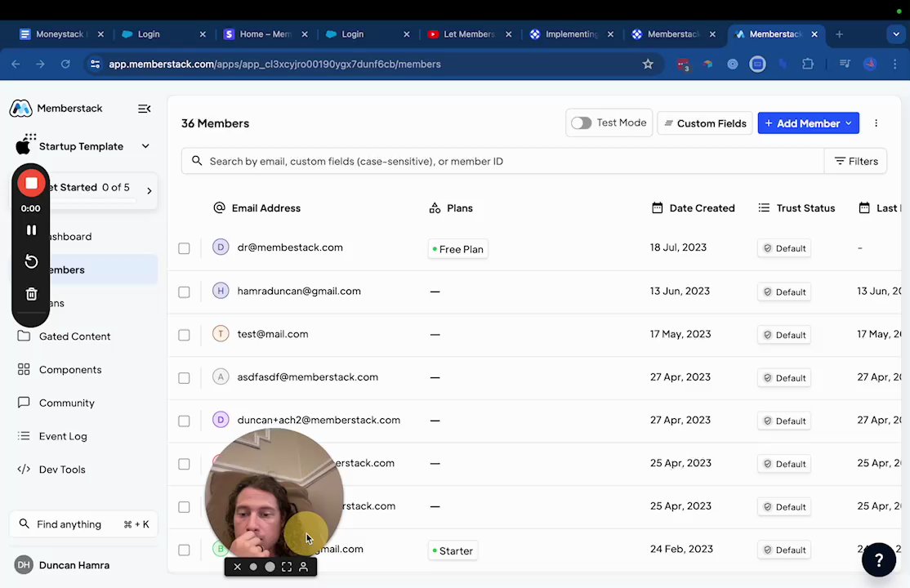Close the camera bubble

tap(237, 567)
